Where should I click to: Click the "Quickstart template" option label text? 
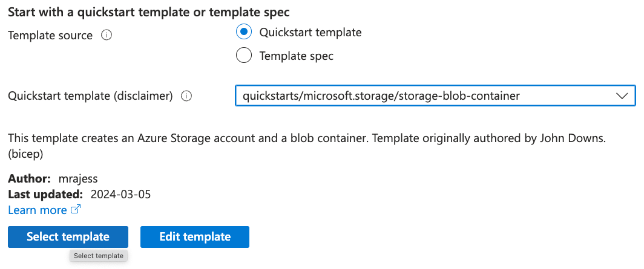click(310, 32)
